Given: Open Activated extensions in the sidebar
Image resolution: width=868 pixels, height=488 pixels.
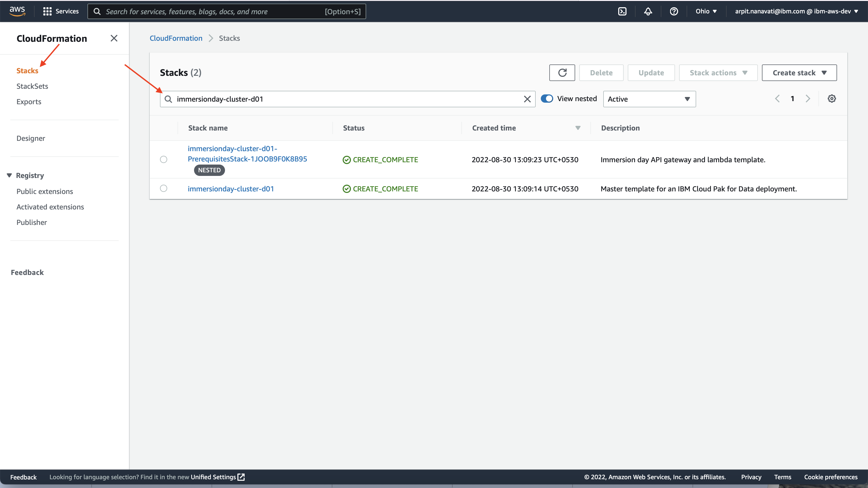Looking at the screenshot, I should [x=50, y=207].
